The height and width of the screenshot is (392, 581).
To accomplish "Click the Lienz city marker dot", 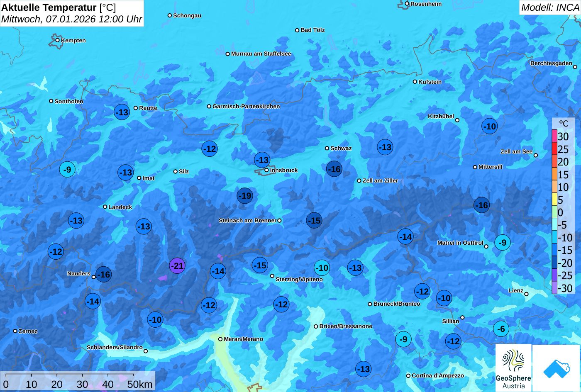I will [x=526, y=294].
